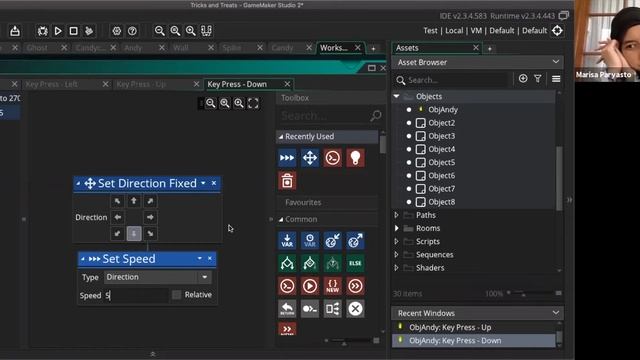Click the Clean broom icon
The image size is (640, 360).
pyautogui.click(x=89, y=31)
